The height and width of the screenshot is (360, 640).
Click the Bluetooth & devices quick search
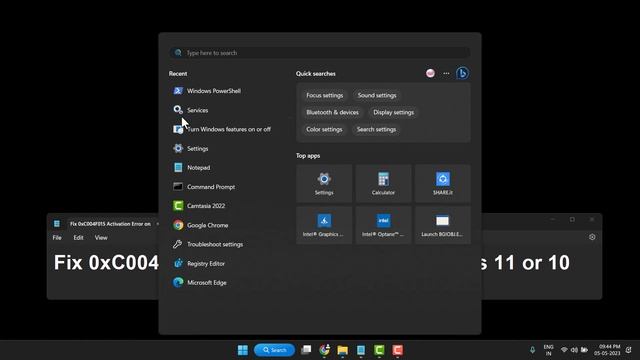click(332, 112)
